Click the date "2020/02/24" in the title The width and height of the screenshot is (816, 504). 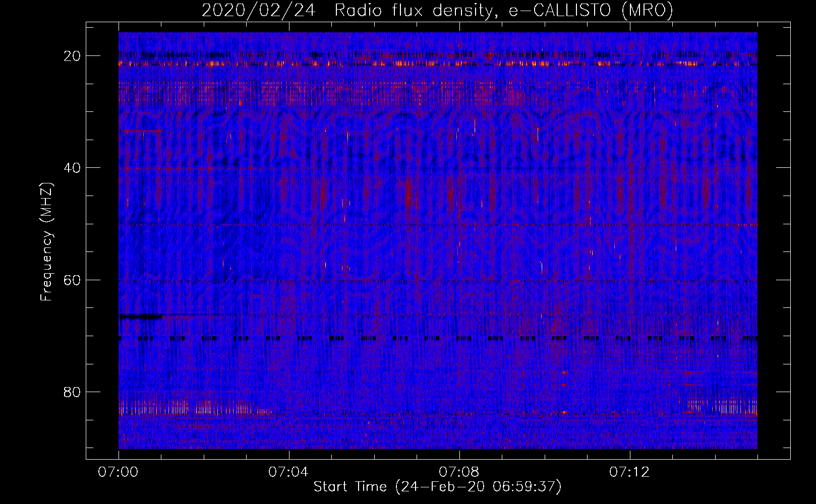tap(259, 11)
